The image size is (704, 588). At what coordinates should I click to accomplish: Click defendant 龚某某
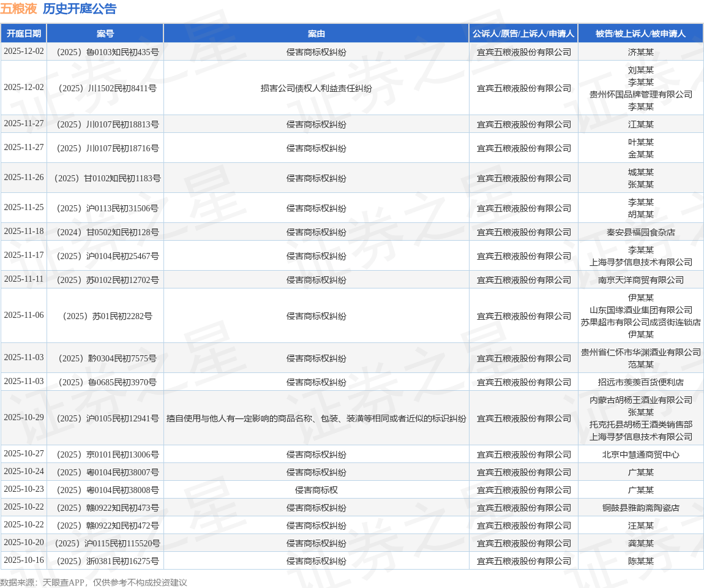pyautogui.click(x=641, y=543)
